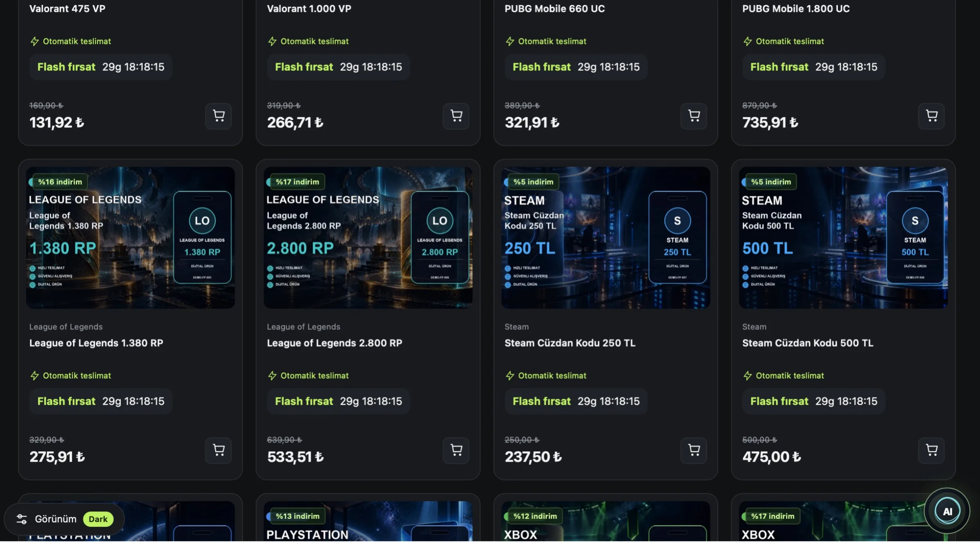This screenshot has height=542, width=980.
Task: Add League of Legends 2.800 RP to cart
Action: (x=456, y=451)
